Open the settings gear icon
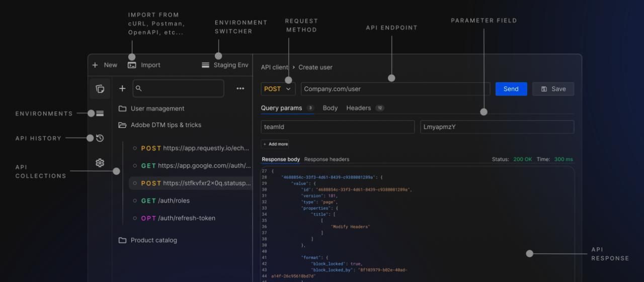The width and height of the screenshot is (644, 282). coord(100,163)
